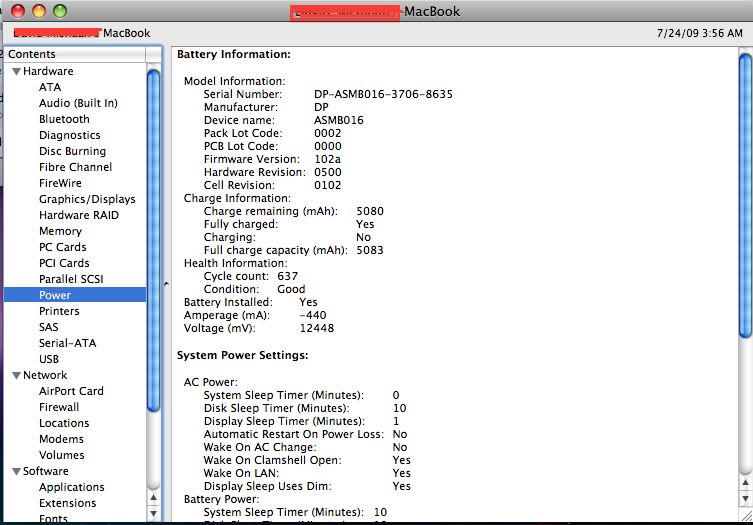753x525 pixels.
Task: Select Locations under Network
Action: click(64, 423)
